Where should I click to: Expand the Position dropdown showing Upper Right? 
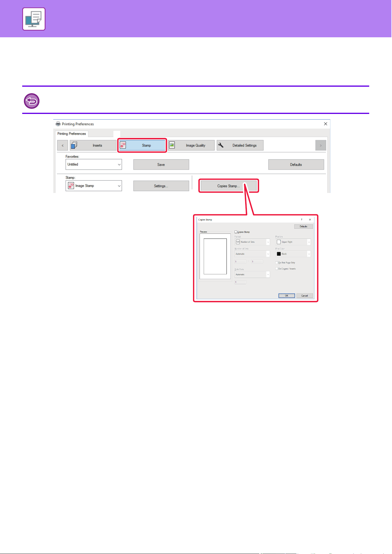coord(293,242)
